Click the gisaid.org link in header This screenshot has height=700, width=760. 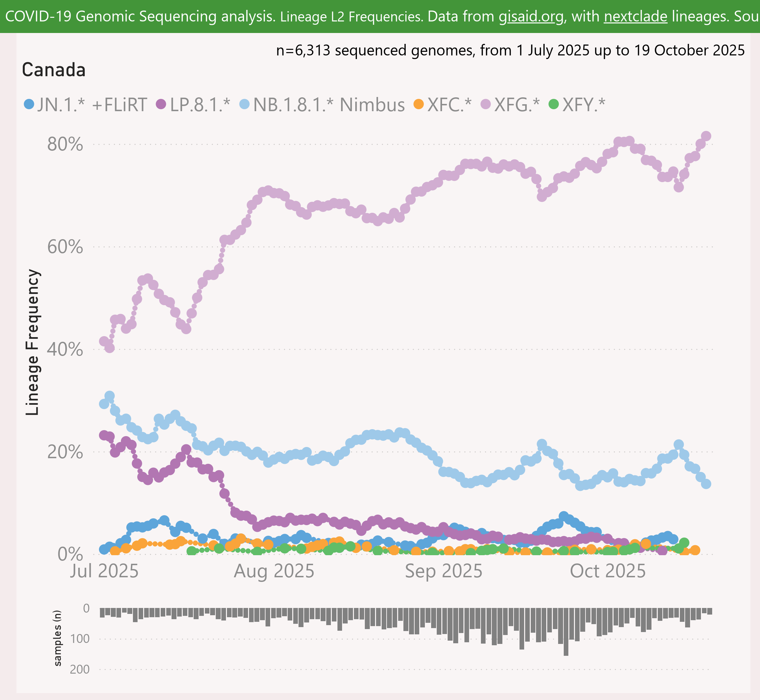531,16
